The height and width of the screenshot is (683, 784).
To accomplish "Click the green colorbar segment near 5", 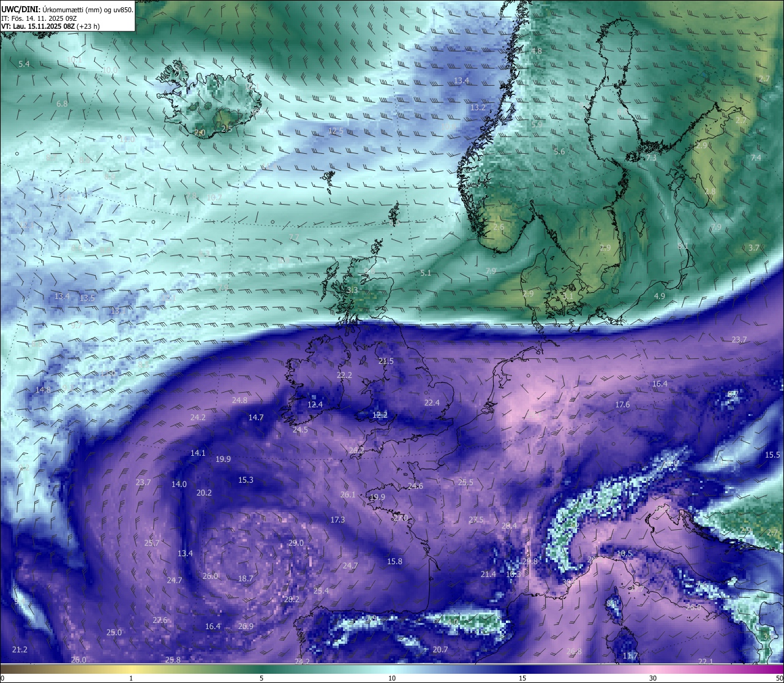I will tap(262, 668).
